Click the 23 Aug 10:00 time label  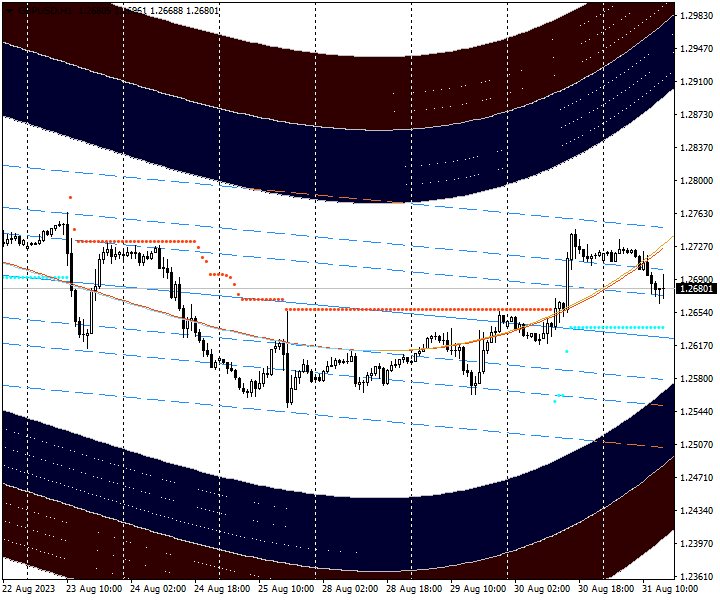95,589
